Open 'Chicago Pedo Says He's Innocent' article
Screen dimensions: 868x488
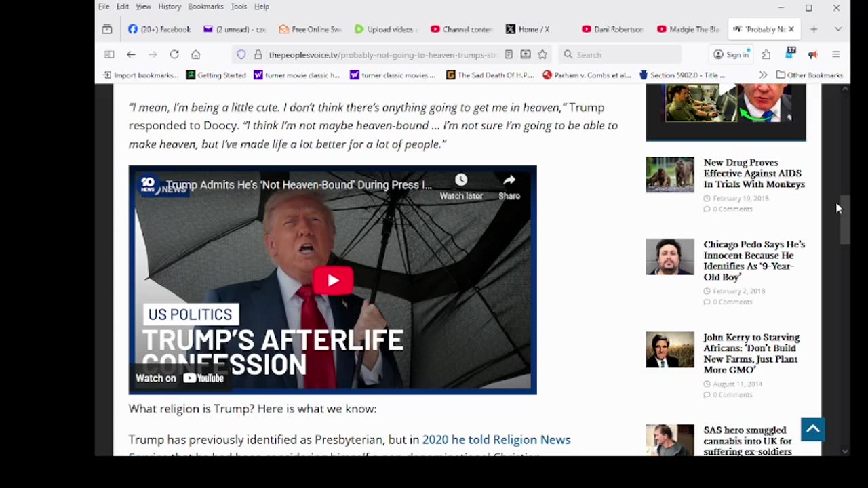pyautogui.click(x=754, y=261)
